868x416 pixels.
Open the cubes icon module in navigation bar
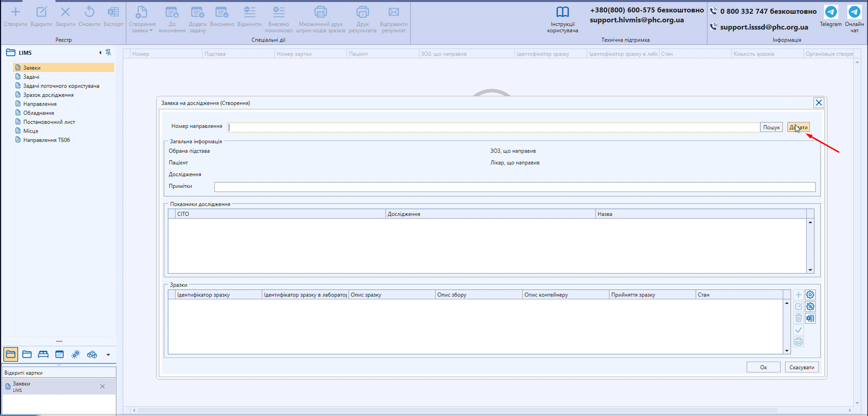coord(92,355)
